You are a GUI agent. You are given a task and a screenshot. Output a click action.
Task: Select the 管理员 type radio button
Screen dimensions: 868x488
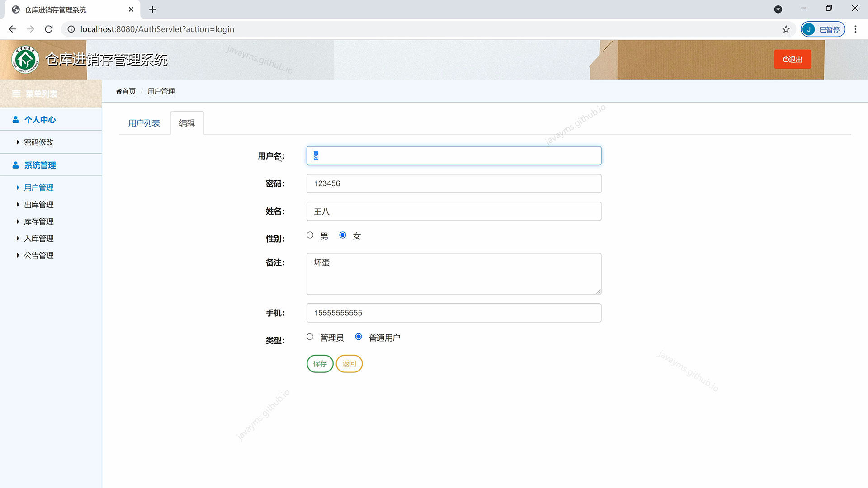310,337
